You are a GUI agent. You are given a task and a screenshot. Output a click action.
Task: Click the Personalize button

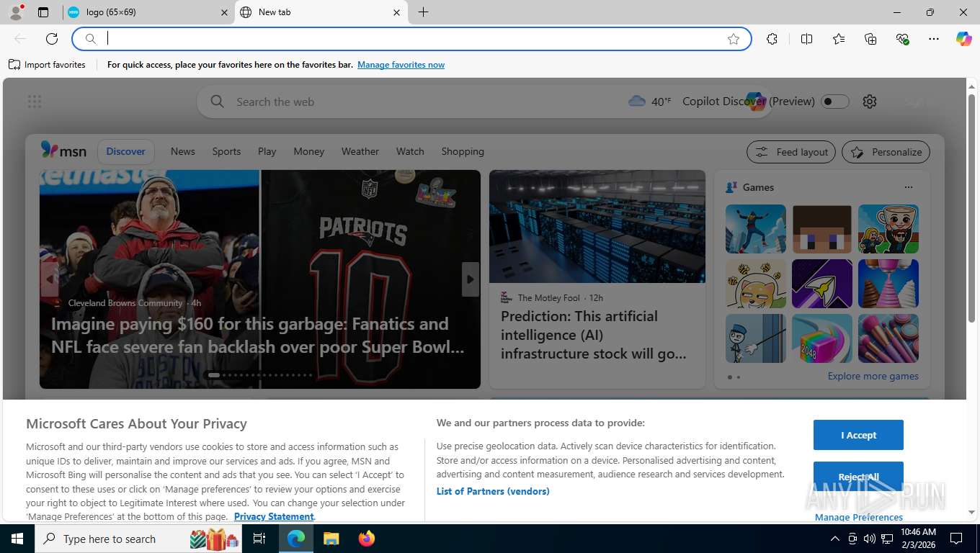point(886,152)
